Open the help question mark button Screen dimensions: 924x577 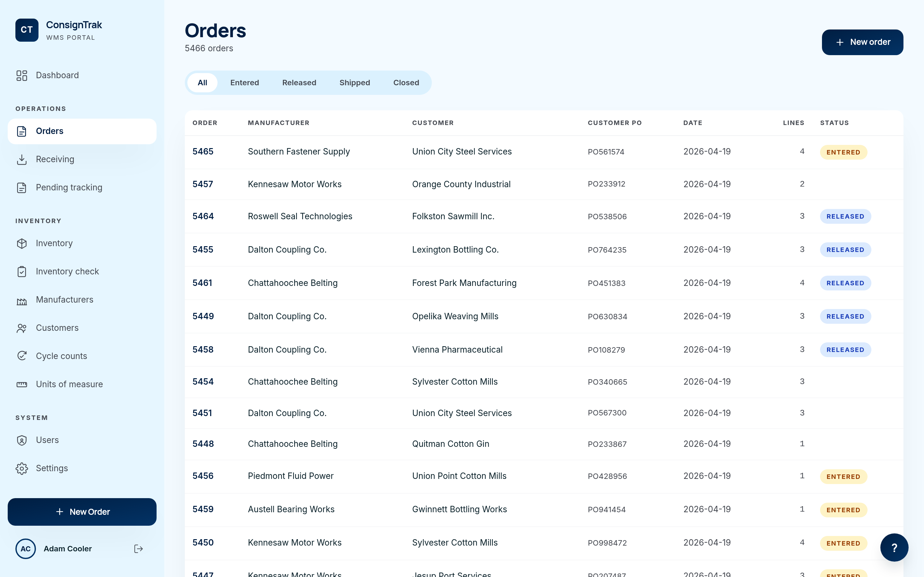894,547
